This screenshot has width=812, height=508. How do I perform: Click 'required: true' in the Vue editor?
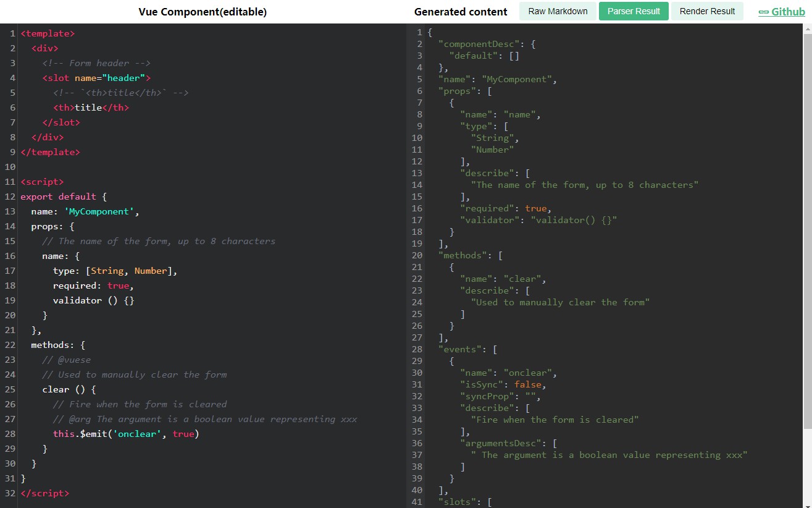[93, 286]
